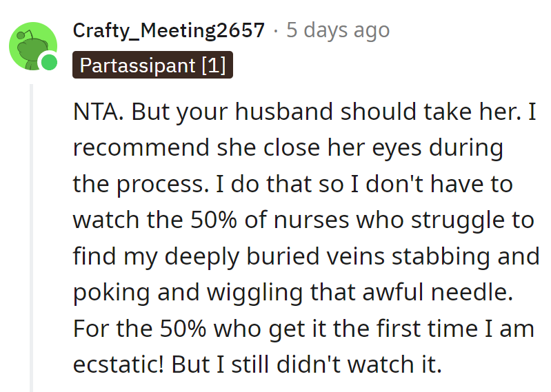
Task: Click the Partassipant [1] flair badge
Action: 152,65
